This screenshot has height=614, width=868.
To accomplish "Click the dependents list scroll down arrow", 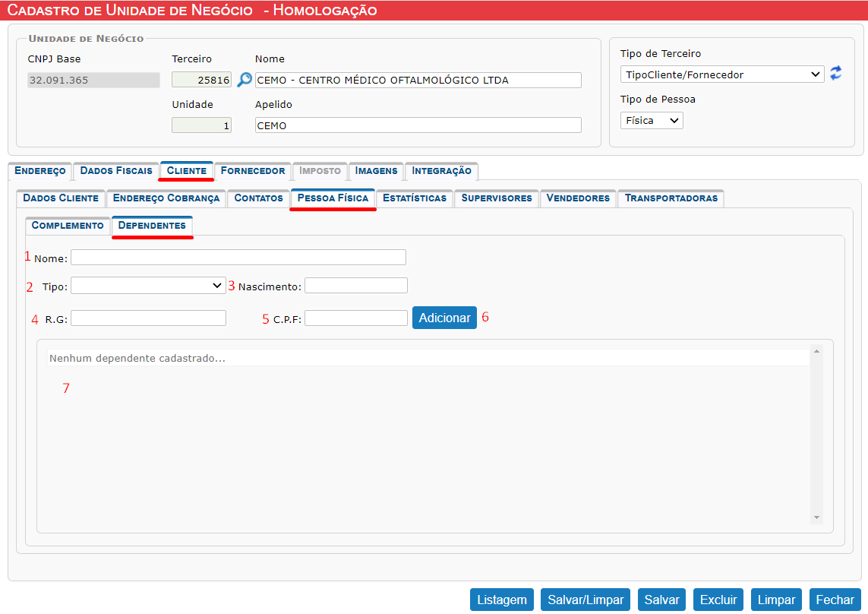I will pos(816,517).
